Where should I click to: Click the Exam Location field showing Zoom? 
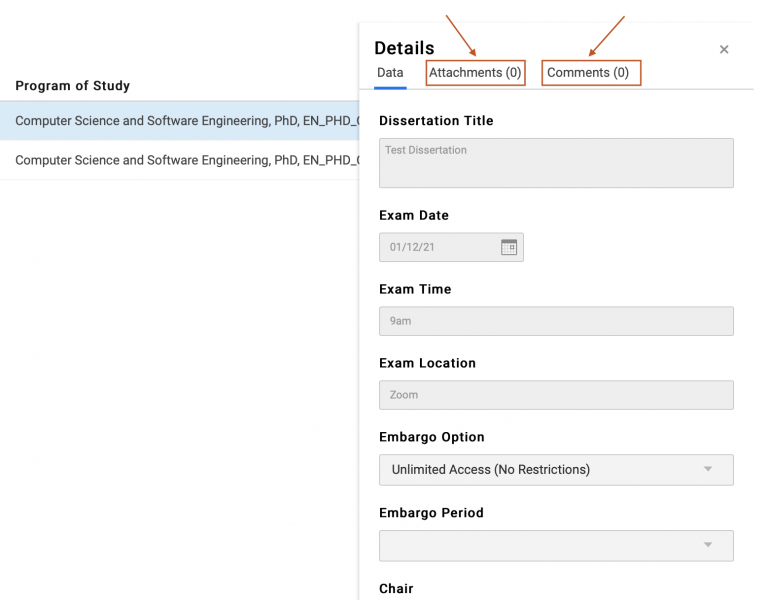(x=556, y=395)
